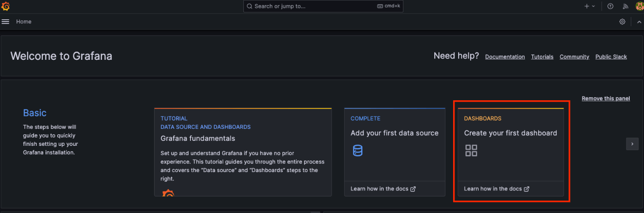The image size is (644, 213).
Task: Open dashboard settings gear icon
Action: click(622, 22)
